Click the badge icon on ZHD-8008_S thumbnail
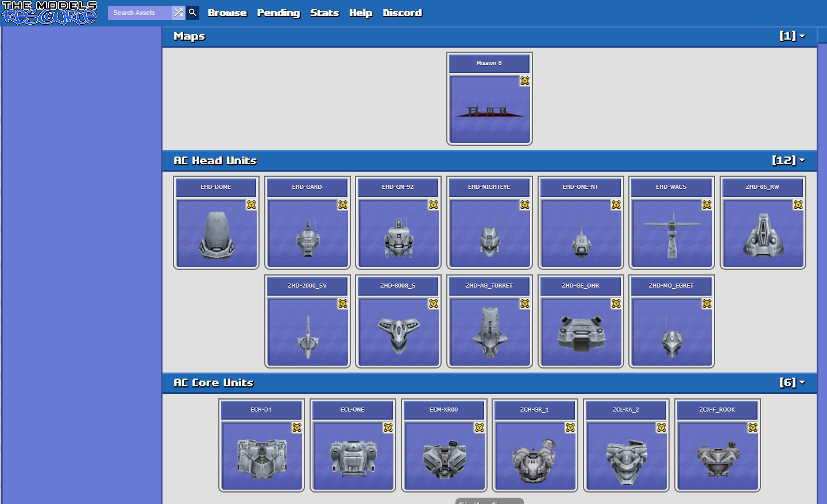The height and width of the screenshot is (504, 827). [x=434, y=304]
